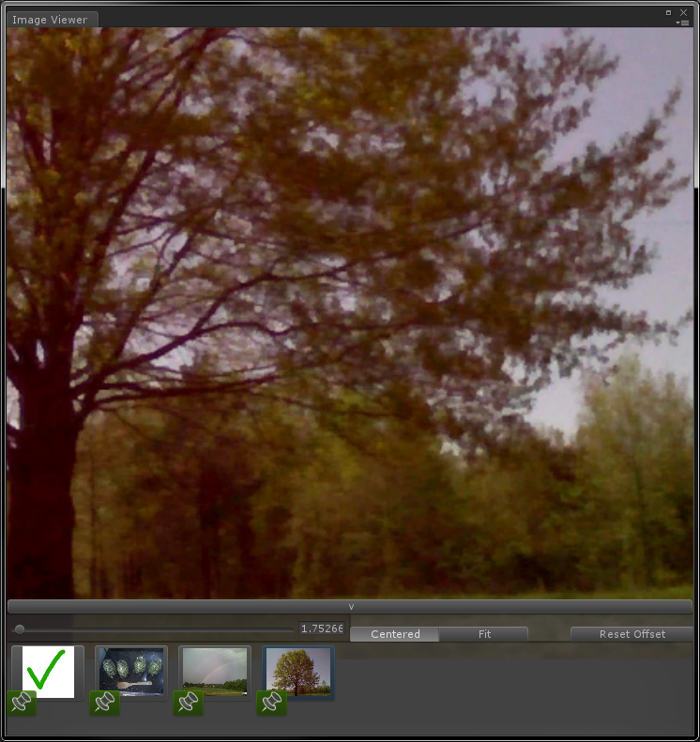
Task: Select the Image Viewer tab
Action: pos(50,20)
